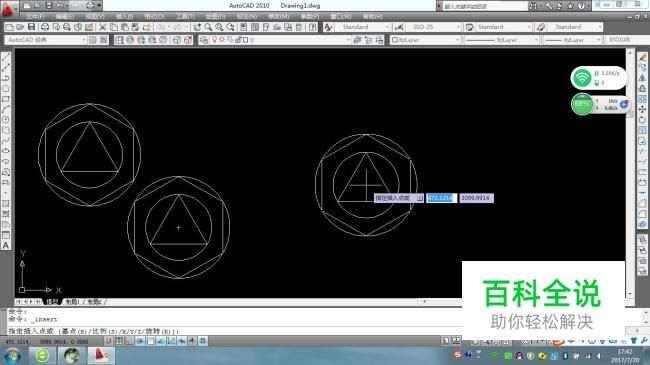
Task: Toggle Dynamic Input in status bar
Action: (x=182, y=341)
